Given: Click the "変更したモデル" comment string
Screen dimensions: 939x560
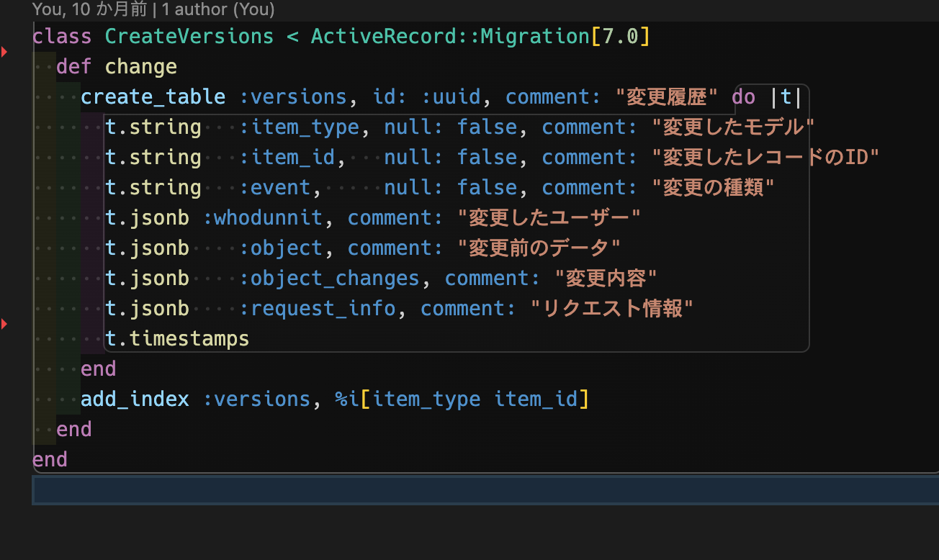Looking at the screenshot, I should pyautogui.click(x=732, y=127).
